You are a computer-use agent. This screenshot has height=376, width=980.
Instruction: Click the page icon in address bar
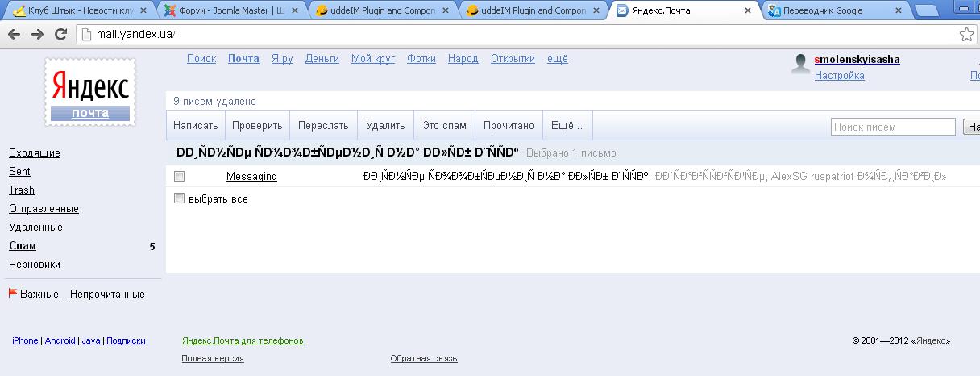tap(87, 35)
